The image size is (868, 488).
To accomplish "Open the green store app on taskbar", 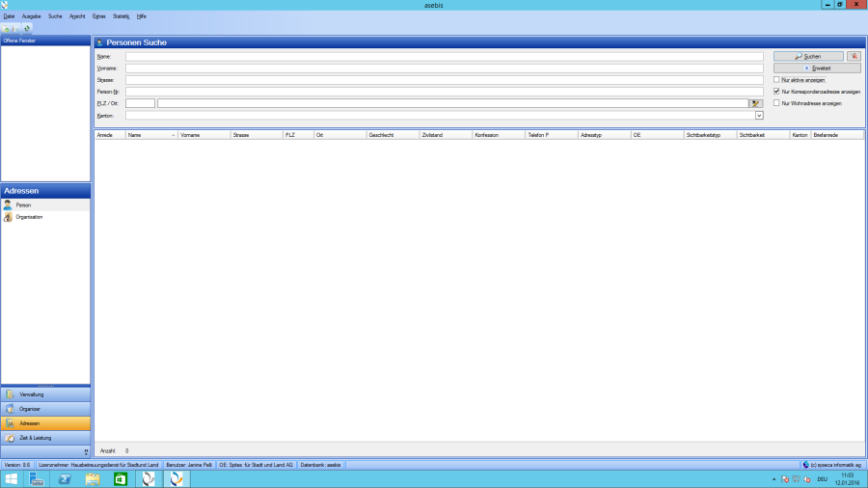I will 121,478.
